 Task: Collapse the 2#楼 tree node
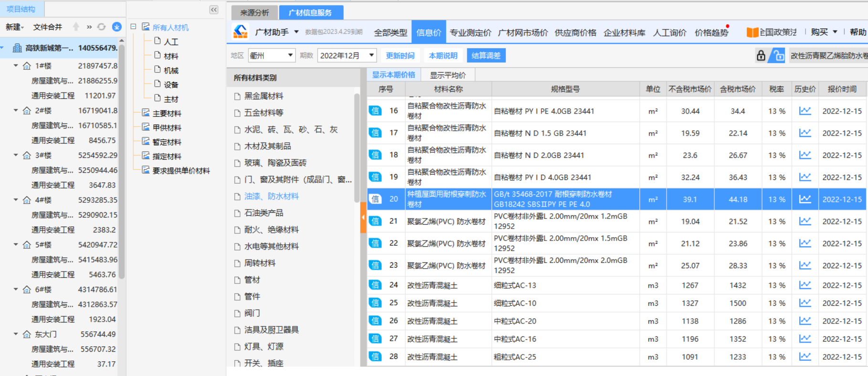click(x=16, y=110)
